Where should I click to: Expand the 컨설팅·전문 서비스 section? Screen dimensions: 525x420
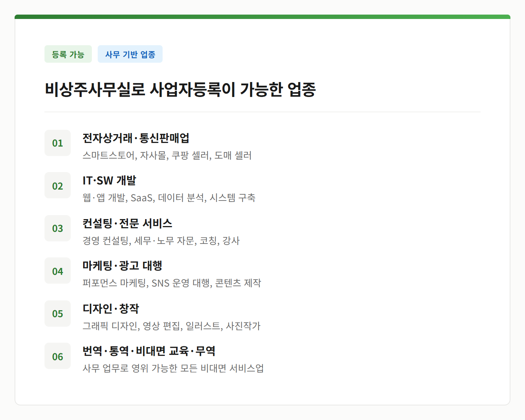click(128, 223)
